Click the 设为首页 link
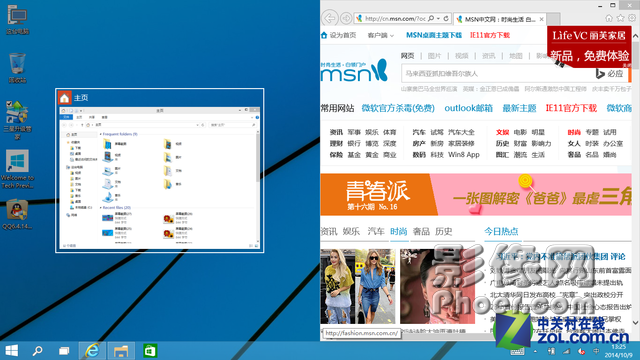This screenshot has width=640, height=360. pos(339,36)
